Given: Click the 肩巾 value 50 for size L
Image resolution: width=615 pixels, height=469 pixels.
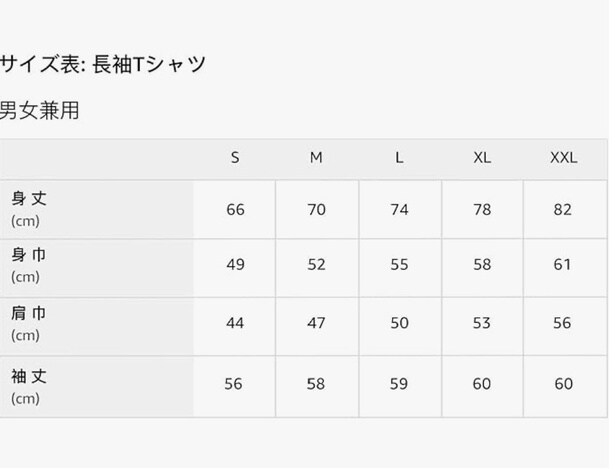Looking at the screenshot, I should [x=399, y=323].
